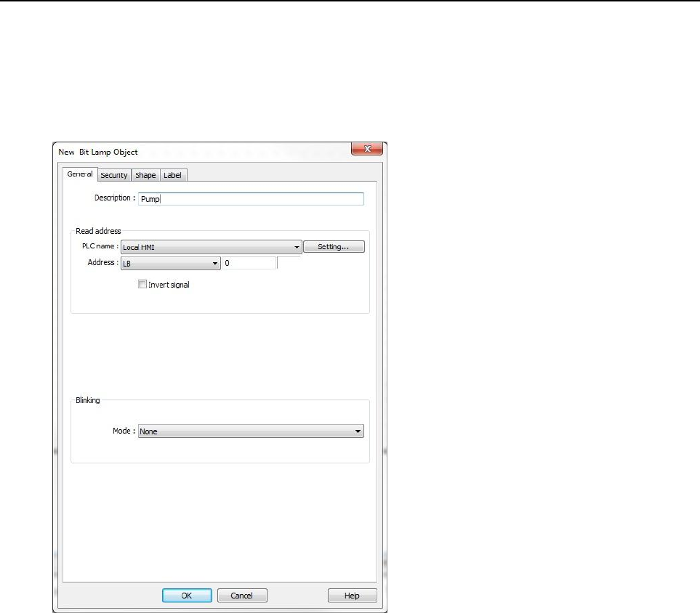Click the Read address group label
The width and height of the screenshot is (700, 613).
98,231
